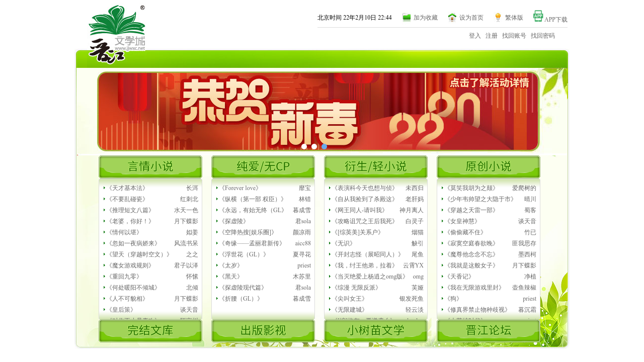This screenshot has height=362, width=644.
Task: Open novel 《女皇神慧》
Action: [x=461, y=221]
